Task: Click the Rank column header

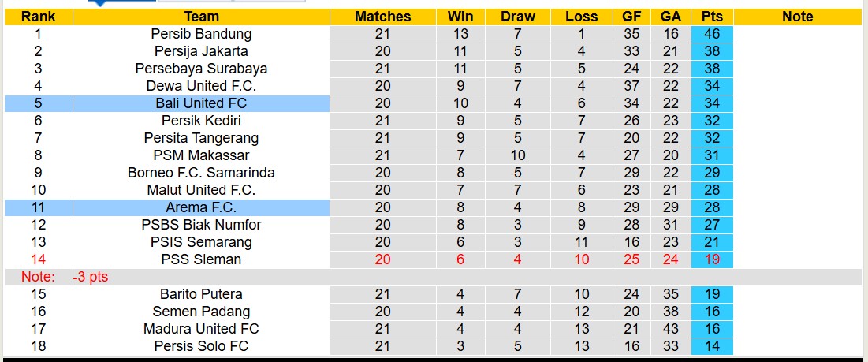Action: (38, 17)
